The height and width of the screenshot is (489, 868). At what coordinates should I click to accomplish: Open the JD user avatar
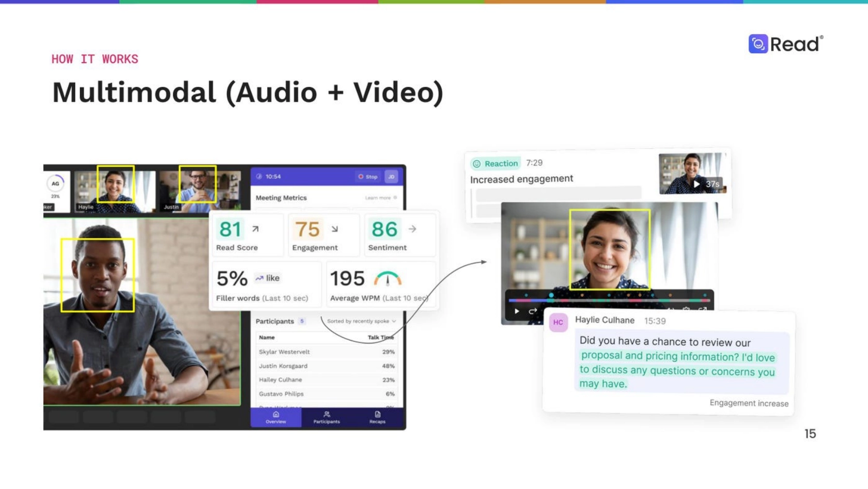point(391,177)
